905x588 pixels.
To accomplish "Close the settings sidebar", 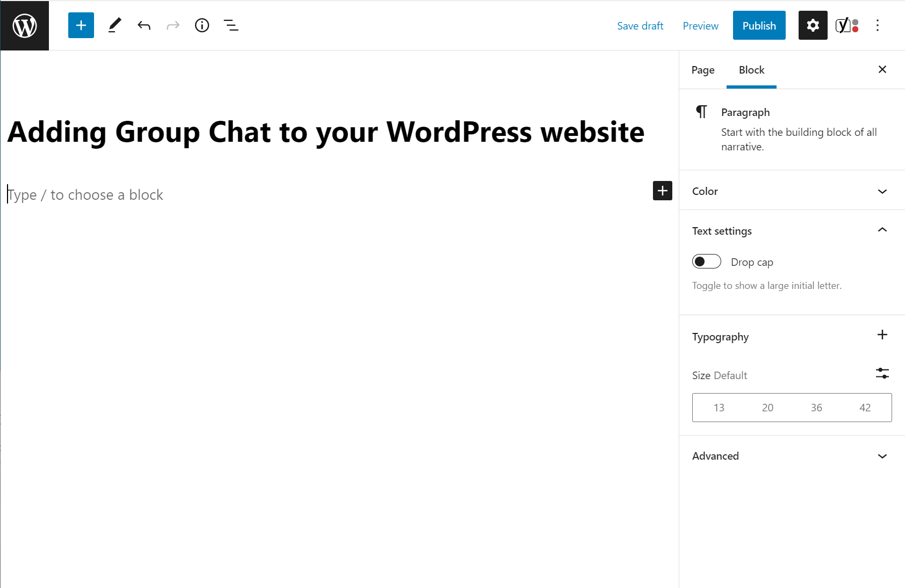I will click(882, 69).
